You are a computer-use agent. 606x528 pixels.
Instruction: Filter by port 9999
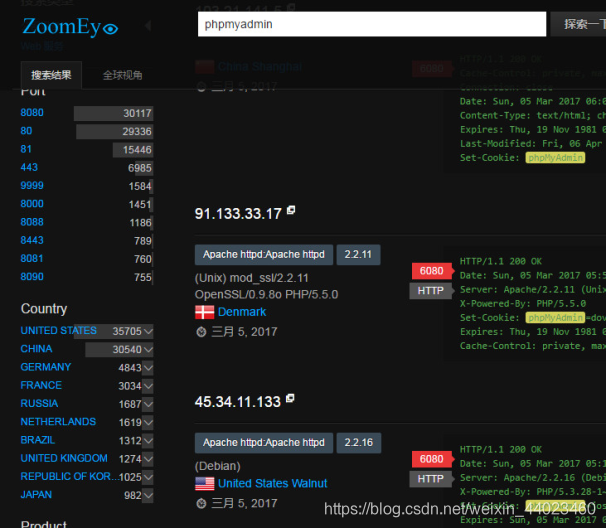tap(32, 185)
